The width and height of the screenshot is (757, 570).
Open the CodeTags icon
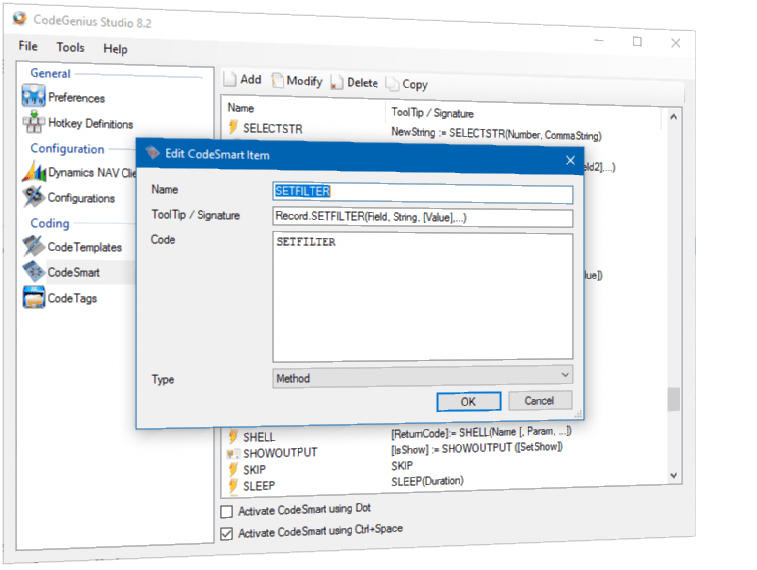coord(34,297)
